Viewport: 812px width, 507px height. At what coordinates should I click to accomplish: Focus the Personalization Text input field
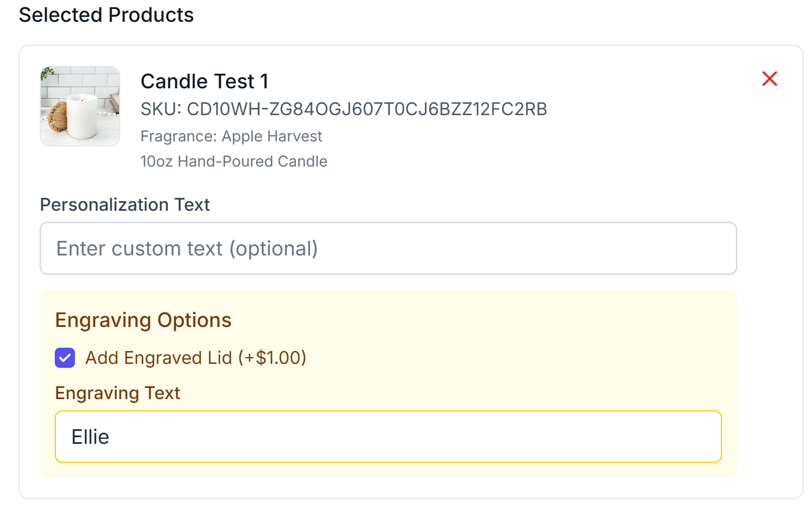(388, 248)
